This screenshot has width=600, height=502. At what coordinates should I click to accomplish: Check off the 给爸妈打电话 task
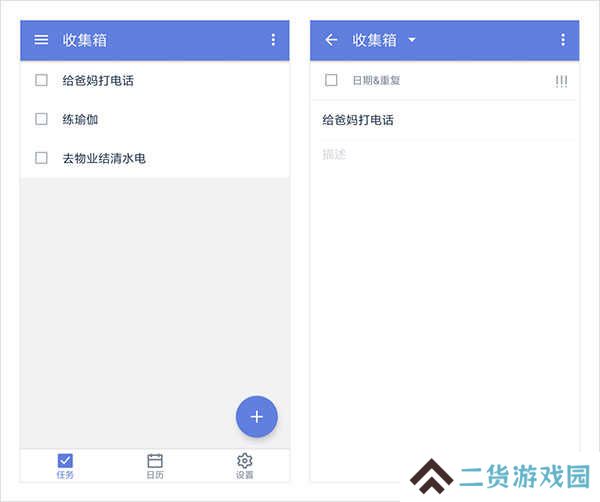(41, 80)
